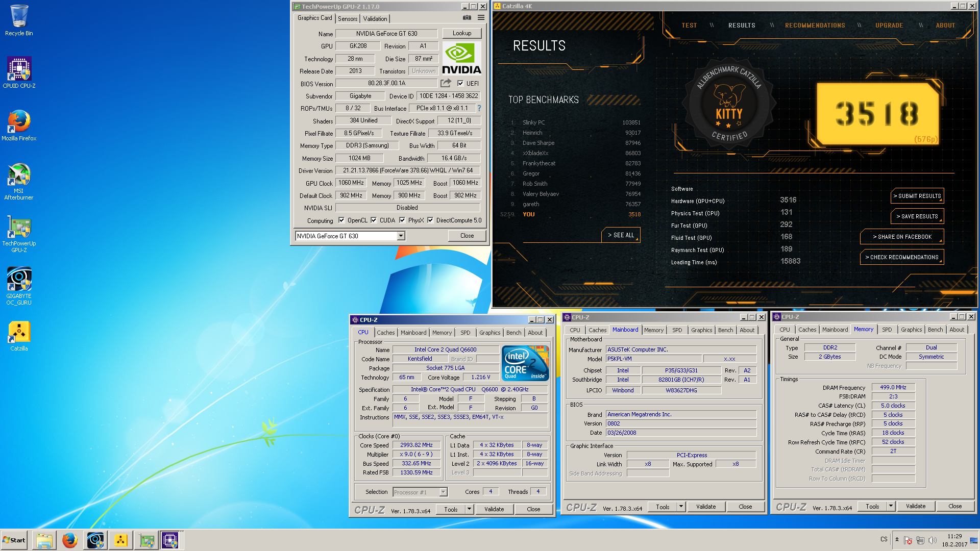Click the Catzilla taskbar icon
Image resolution: width=980 pixels, height=551 pixels.
[x=121, y=540]
